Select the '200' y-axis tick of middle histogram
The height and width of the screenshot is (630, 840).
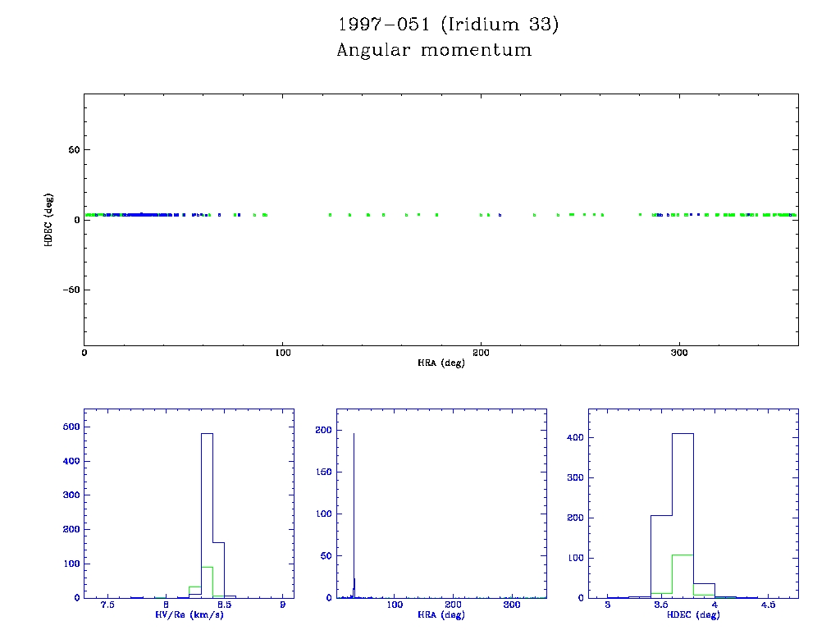pyautogui.click(x=323, y=430)
